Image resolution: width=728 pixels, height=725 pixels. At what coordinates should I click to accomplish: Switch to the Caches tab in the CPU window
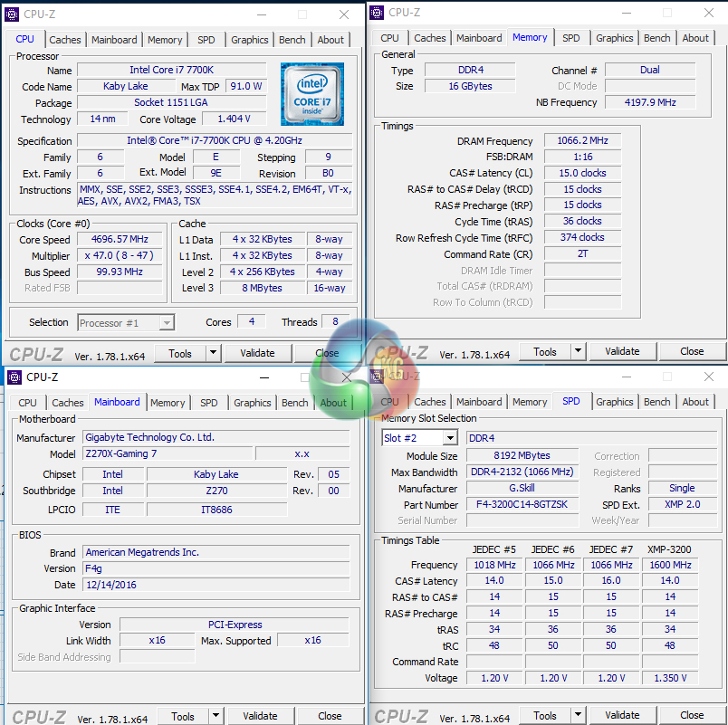[x=65, y=40]
